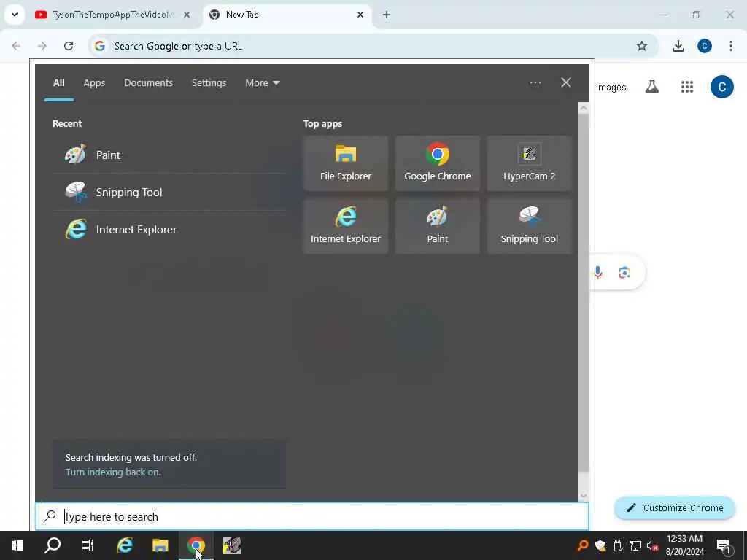The width and height of the screenshot is (747, 560).
Task: Launch HyperCam 2 from Top apps
Action: 530,163
